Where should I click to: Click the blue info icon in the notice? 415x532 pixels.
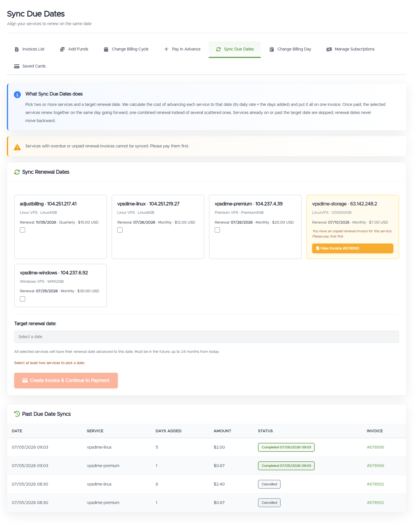click(17, 95)
